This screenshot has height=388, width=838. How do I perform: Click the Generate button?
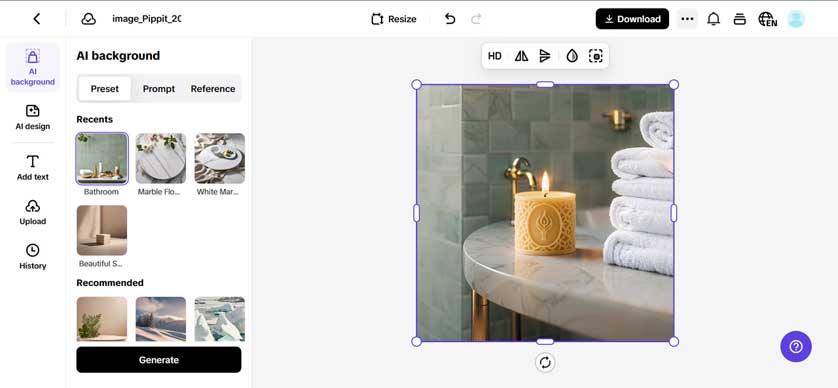pos(159,360)
